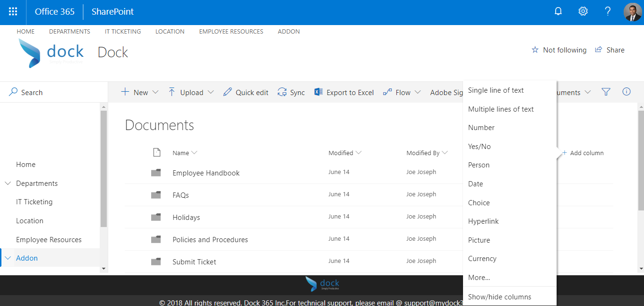Select Show/hide columns option

pyautogui.click(x=499, y=297)
